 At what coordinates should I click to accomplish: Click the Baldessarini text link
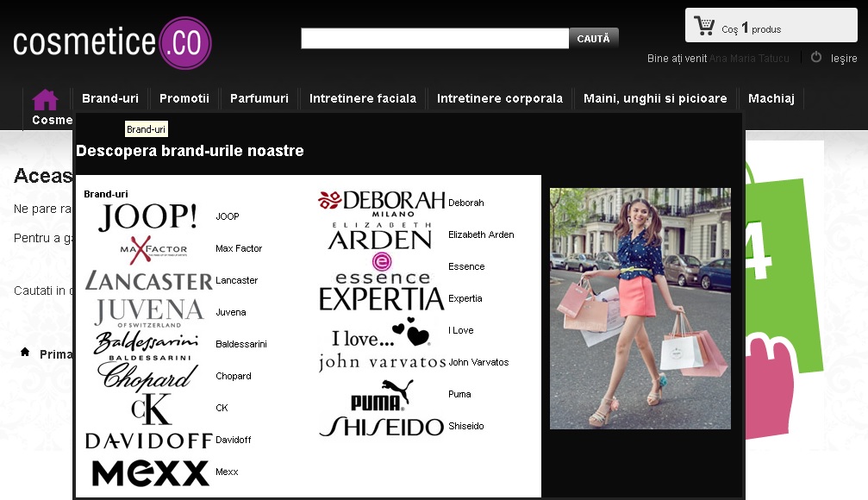coord(240,345)
